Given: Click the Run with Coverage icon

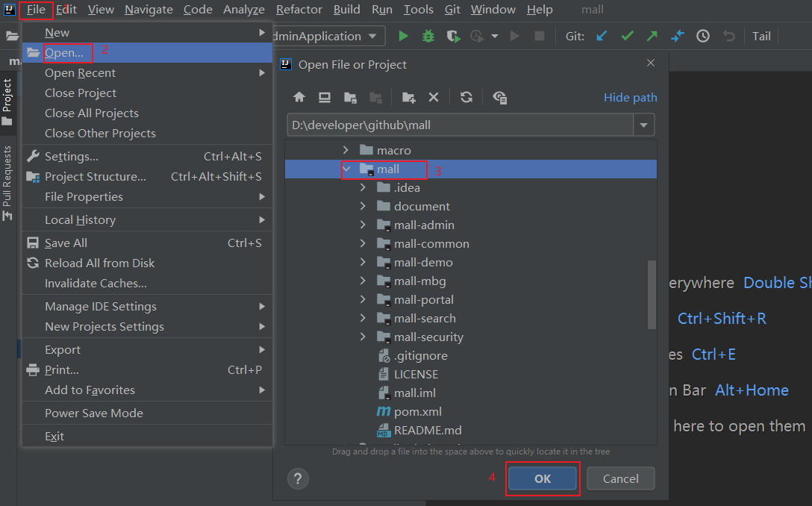Looking at the screenshot, I should coord(454,37).
